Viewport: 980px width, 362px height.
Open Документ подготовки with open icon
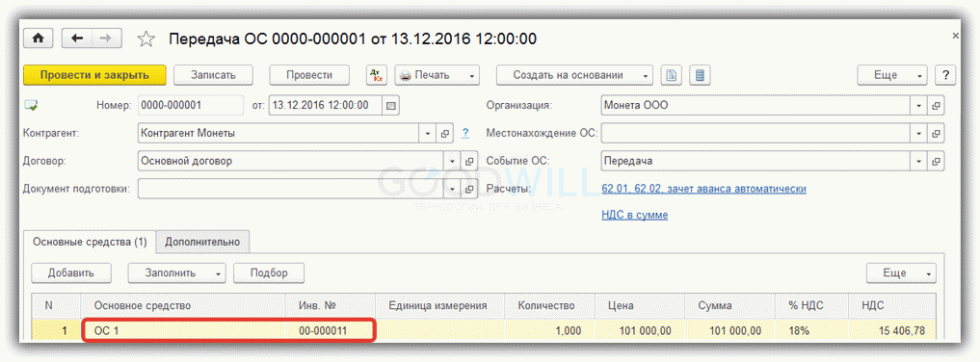pyautogui.click(x=469, y=189)
